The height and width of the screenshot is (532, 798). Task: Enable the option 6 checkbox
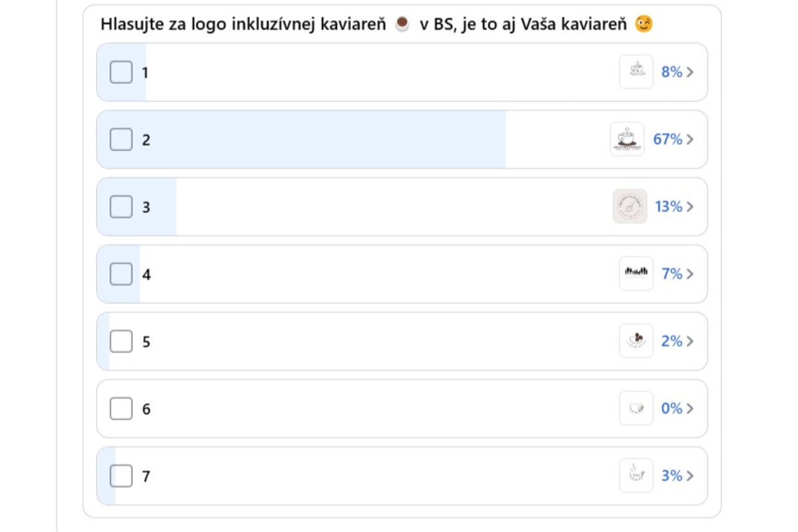click(121, 408)
